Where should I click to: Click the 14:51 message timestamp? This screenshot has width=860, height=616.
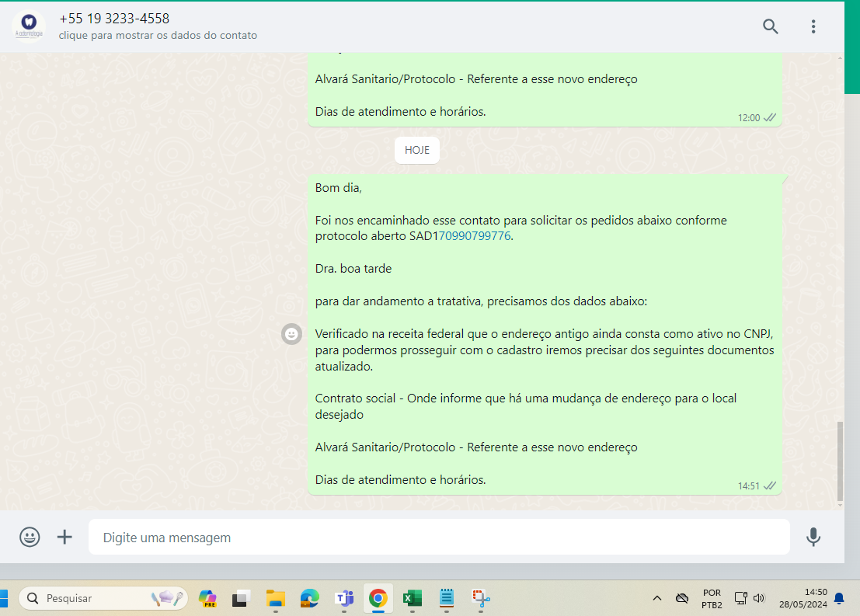pyautogui.click(x=748, y=486)
